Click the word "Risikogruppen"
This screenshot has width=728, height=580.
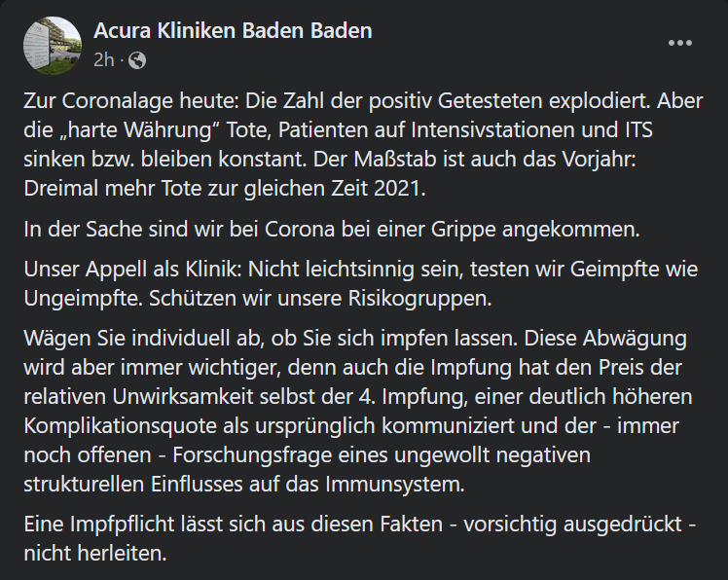point(419,300)
